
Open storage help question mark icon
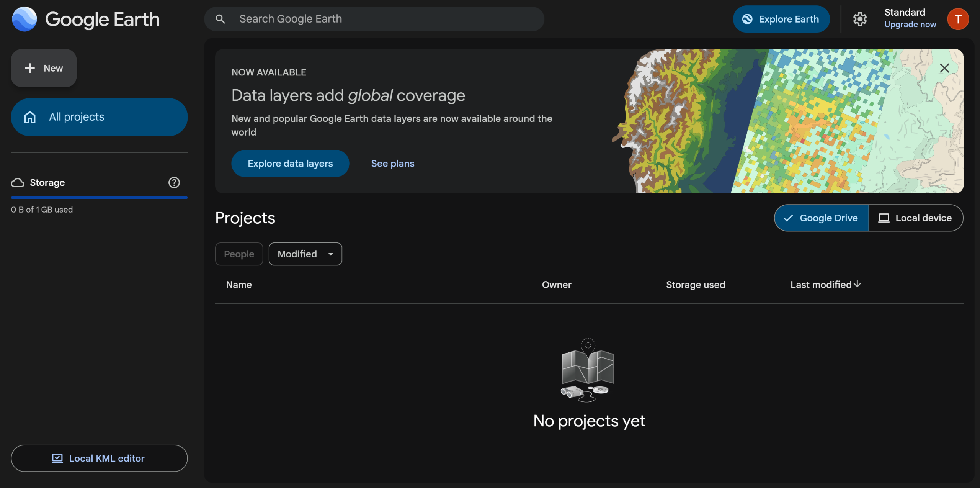point(174,182)
